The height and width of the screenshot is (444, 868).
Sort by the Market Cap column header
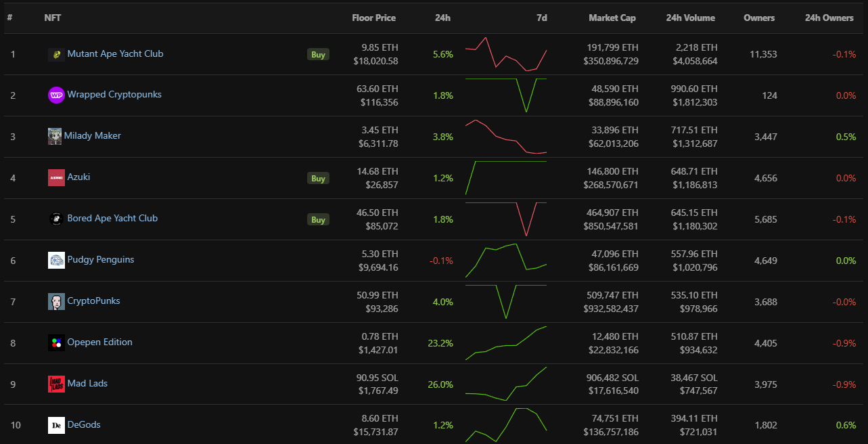click(x=612, y=18)
